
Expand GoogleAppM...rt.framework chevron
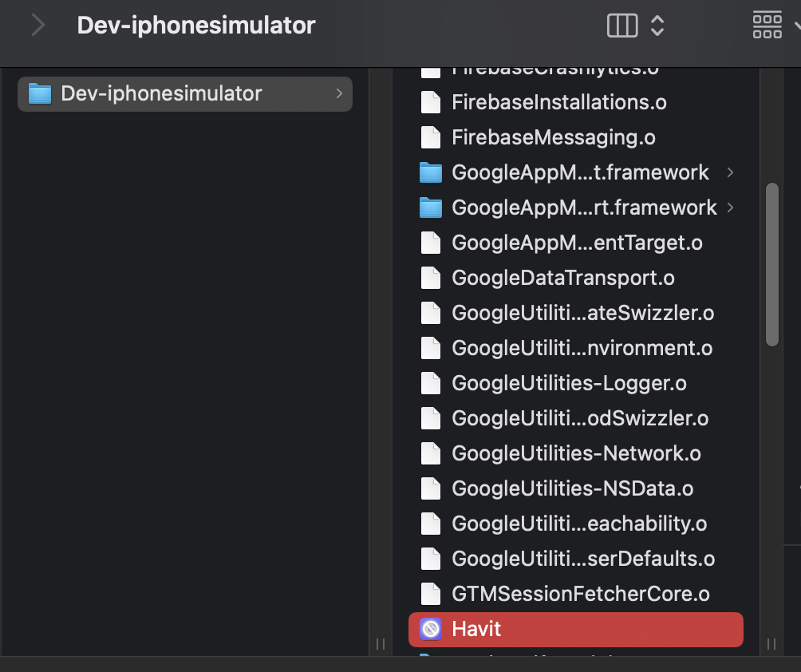[730, 208]
